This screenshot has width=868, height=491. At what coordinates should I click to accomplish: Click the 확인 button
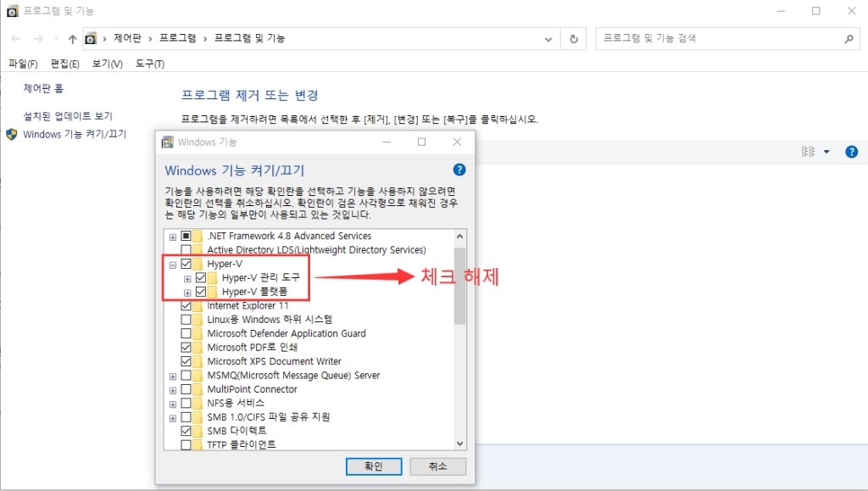[x=374, y=466]
